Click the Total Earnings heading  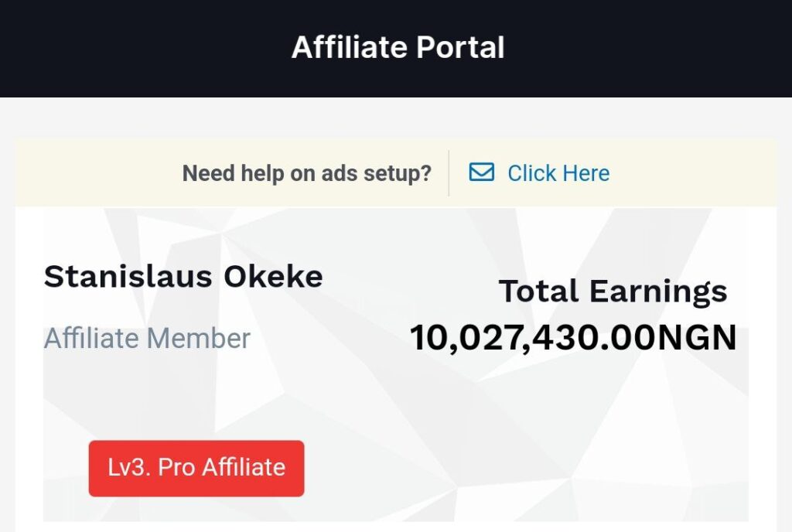(x=613, y=292)
